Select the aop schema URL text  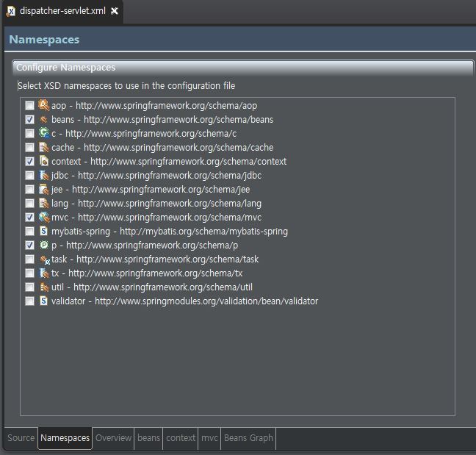pyautogui.click(x=166, y=105)
